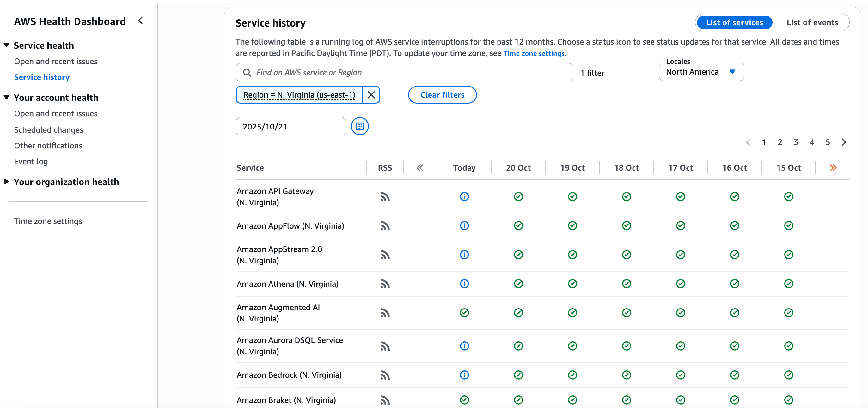Open RSS feed for Amazon Braket
The image size is (868, 408).
pyautogui.click(x=384, y=400)
